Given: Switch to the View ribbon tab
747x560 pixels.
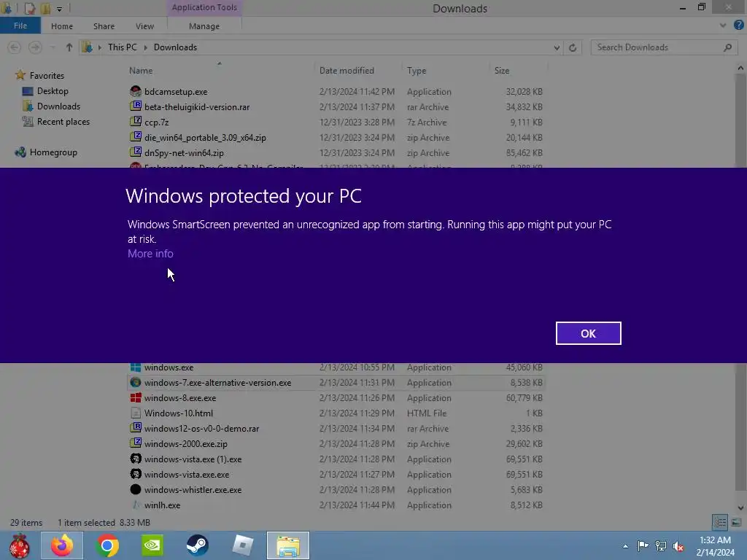Looking at the screenshot, I should coord(145,26).
